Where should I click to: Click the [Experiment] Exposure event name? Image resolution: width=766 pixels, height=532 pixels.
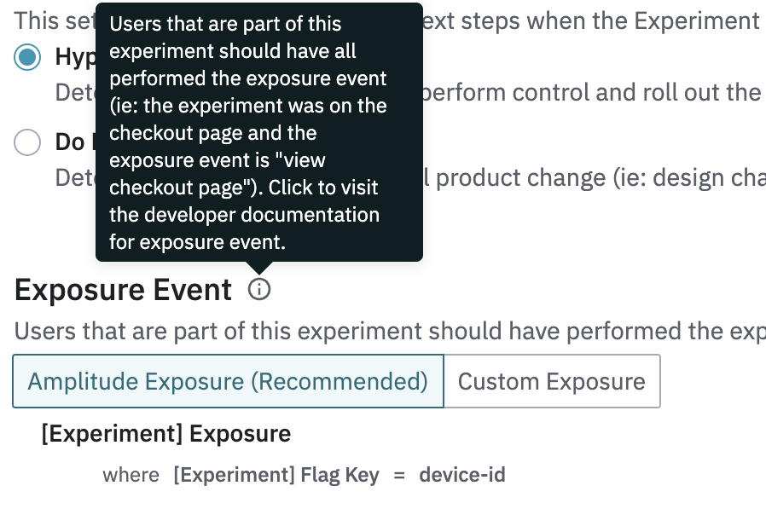click(x=166, y=433)
